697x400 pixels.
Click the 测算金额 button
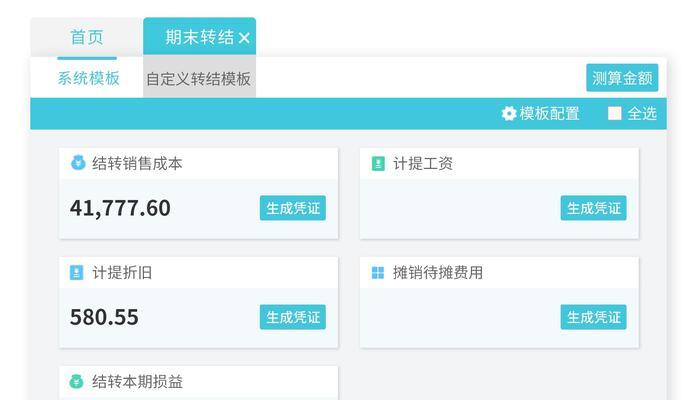(x=622, y=78)
